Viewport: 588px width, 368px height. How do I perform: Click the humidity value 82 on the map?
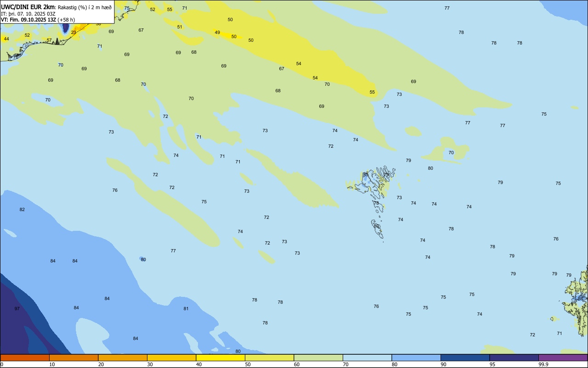22,210
